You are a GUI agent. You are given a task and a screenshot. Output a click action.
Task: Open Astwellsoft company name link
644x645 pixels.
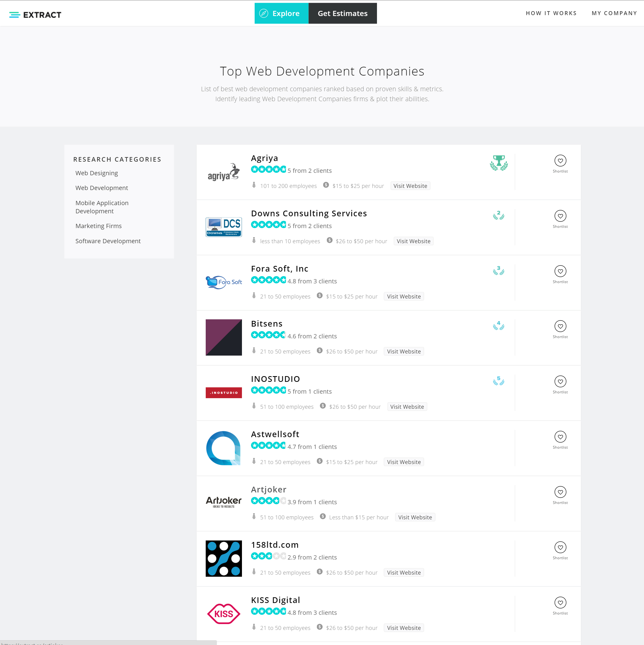(x=275, y=434)
